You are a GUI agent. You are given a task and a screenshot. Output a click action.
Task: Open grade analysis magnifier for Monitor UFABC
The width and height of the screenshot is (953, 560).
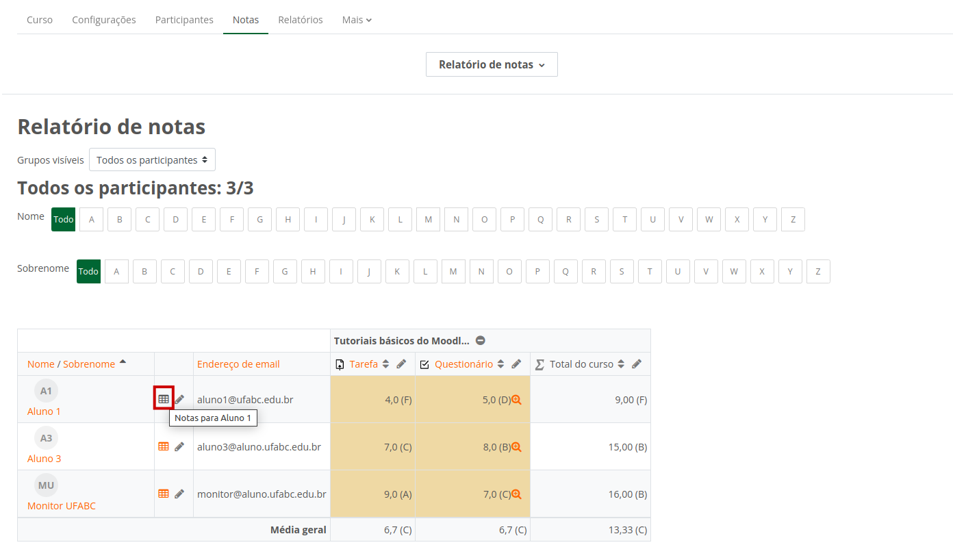pos(517,494)
